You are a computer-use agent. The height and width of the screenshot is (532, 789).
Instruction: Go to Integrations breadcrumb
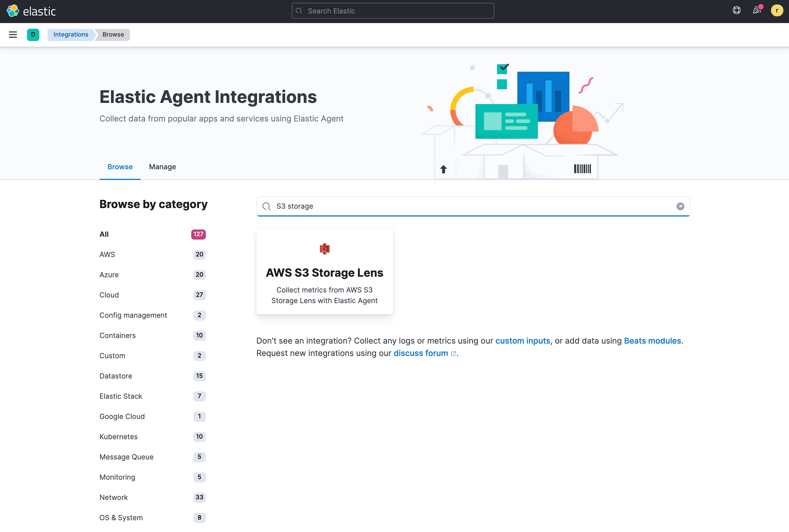click(71, 35)
